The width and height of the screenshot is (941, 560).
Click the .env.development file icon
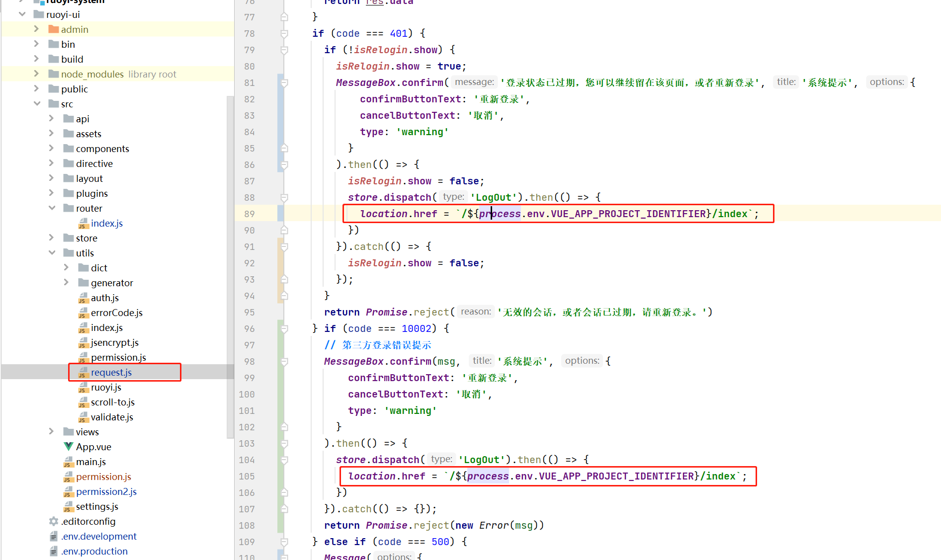(54, 537)
